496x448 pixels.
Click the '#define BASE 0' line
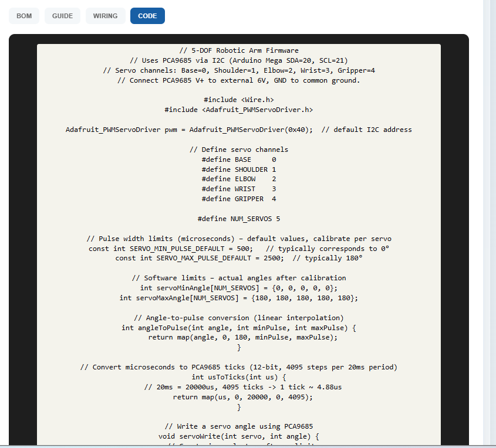(239, 159)
